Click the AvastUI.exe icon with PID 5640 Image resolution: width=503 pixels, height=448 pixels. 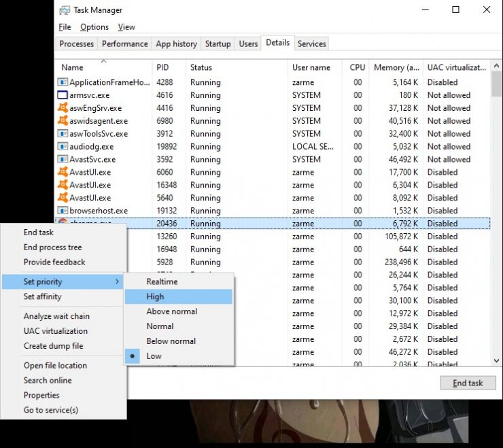click(63, 198)
